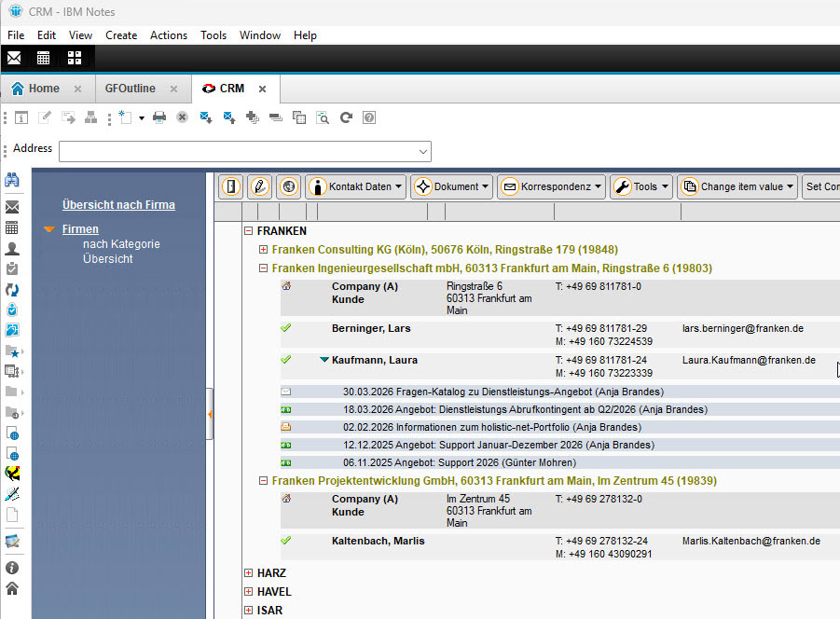Open the Window menu

(260, 35)
